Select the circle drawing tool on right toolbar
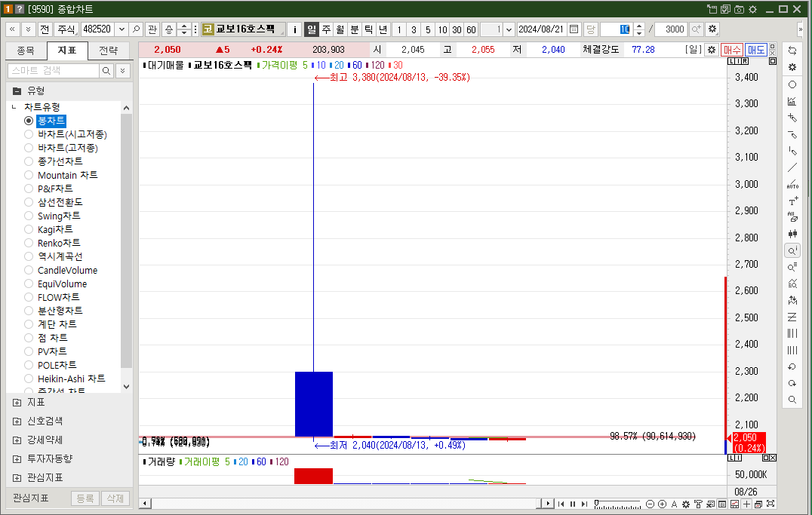The height and width of the screenshot is (515, 812). [792, 84]
